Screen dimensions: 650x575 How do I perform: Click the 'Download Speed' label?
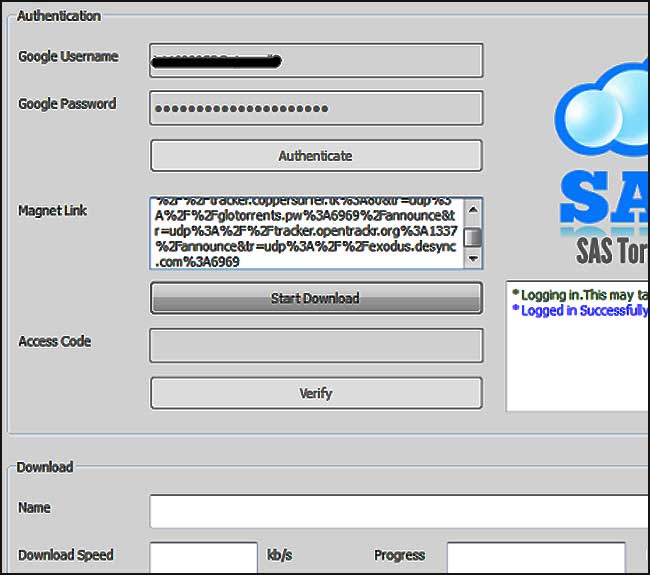66,555
